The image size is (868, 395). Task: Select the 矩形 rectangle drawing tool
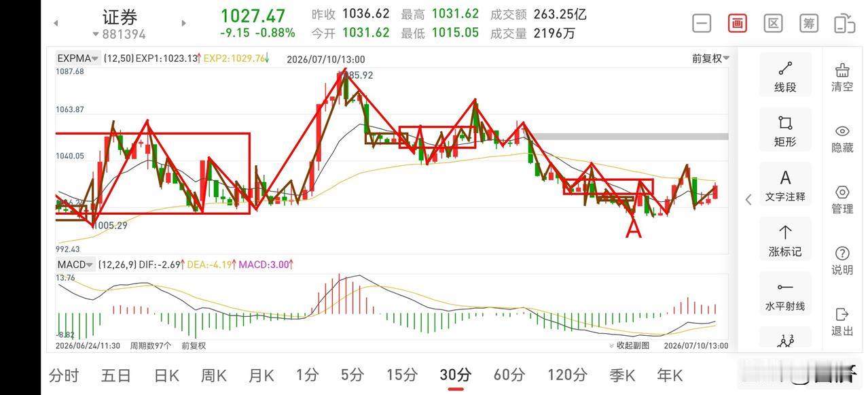pyautogui.click(x=785, y=129)
